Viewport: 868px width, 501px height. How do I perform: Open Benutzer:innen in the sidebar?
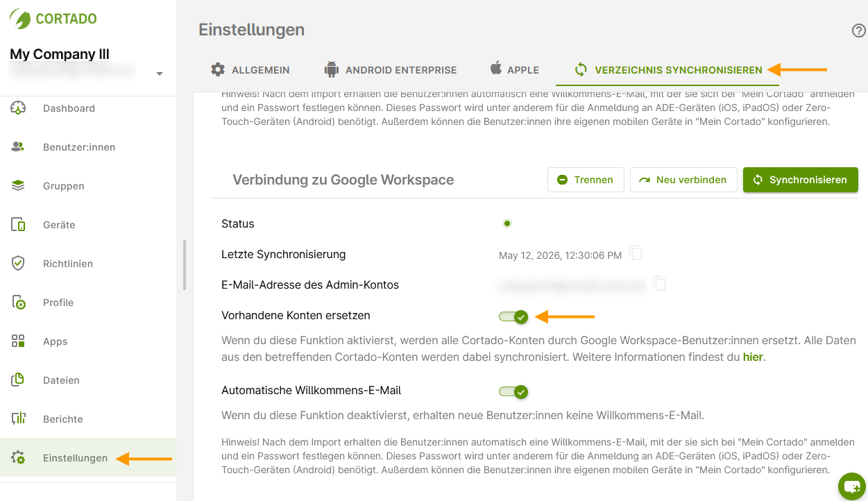pos(88,147)
